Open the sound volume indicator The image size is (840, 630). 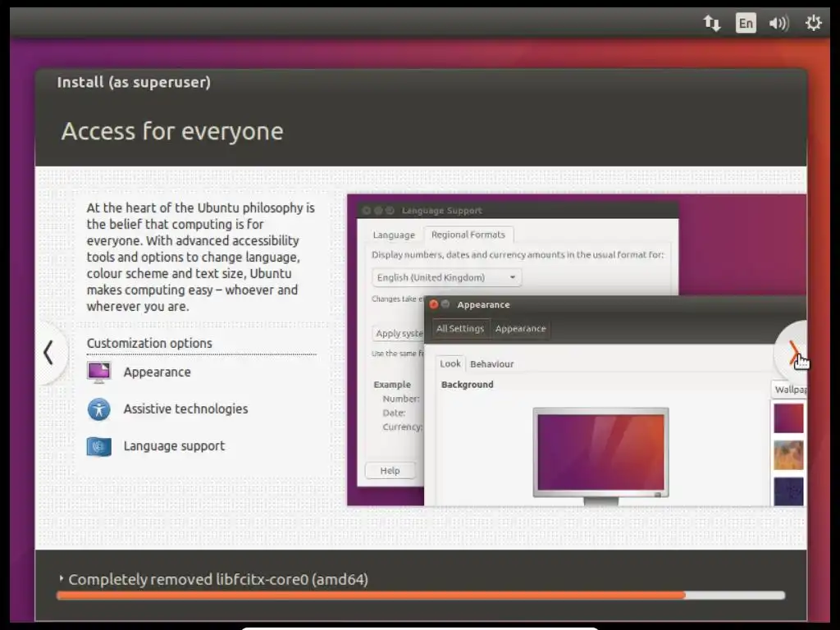pyautogui.click(x=779, y=23)
